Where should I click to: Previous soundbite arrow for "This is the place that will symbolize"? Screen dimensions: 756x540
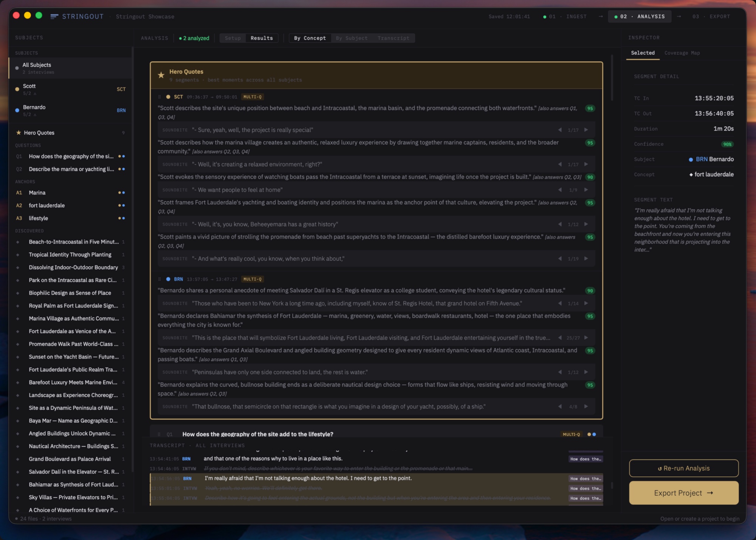tap(560, 338)
